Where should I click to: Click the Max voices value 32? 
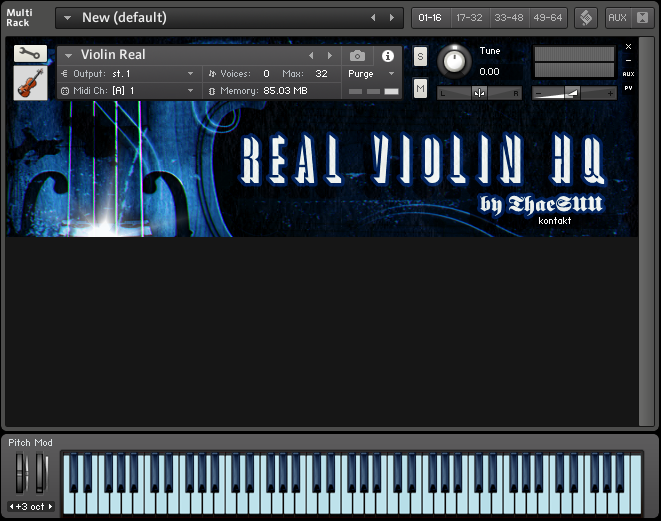tap(321, 74)
